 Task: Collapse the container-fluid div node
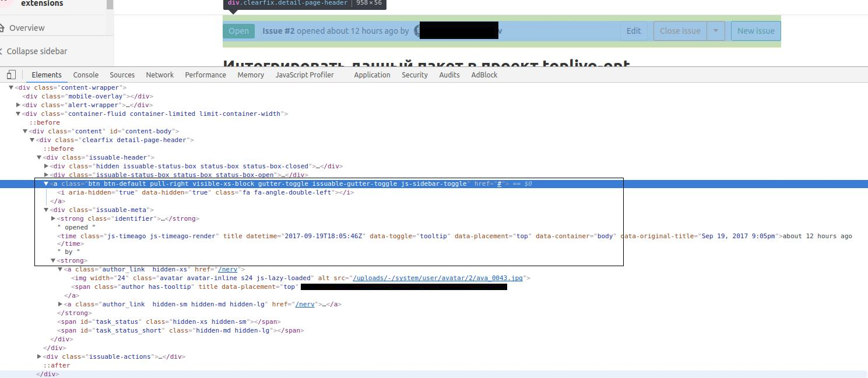click(x=18, y=114)
